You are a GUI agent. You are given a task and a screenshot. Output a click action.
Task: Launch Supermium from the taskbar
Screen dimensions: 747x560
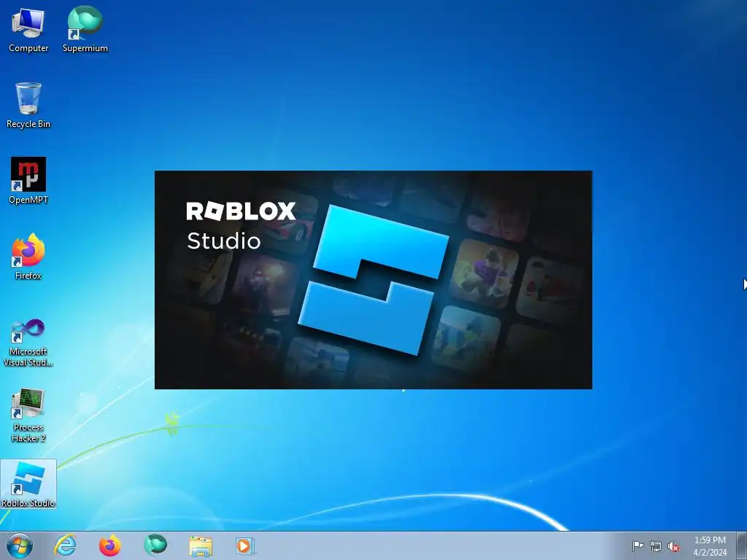[x=155, y=545]
